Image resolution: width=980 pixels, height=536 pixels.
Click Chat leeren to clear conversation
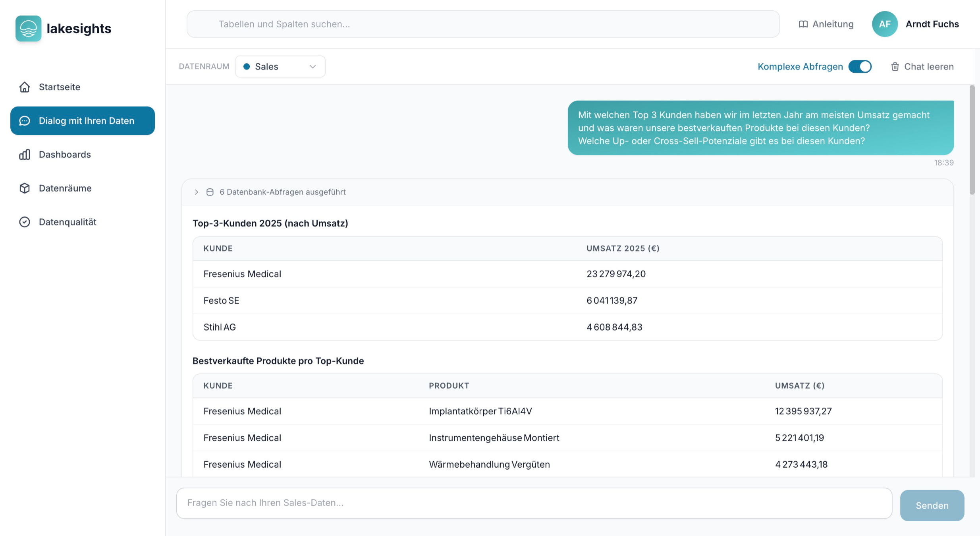click(929, 66)
